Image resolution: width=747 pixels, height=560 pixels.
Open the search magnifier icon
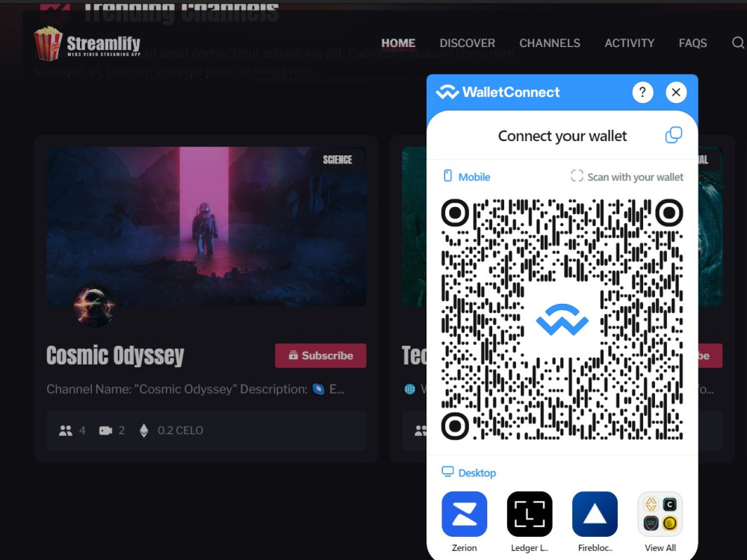point(738,43)
